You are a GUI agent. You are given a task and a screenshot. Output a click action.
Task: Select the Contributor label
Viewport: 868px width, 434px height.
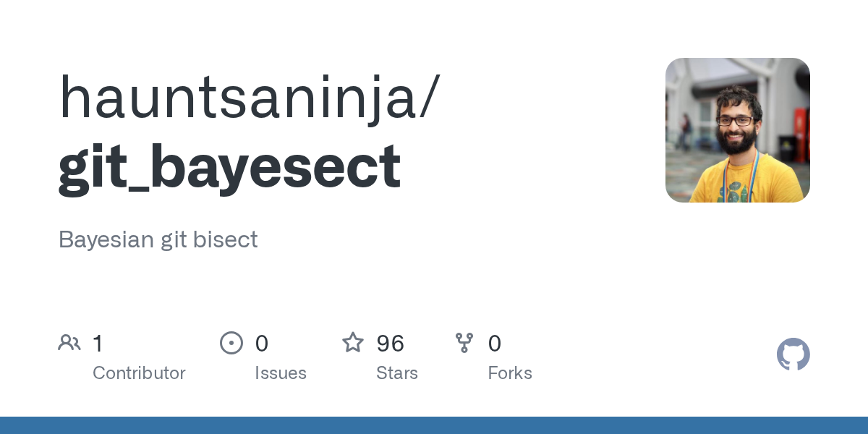coord(139,373)
